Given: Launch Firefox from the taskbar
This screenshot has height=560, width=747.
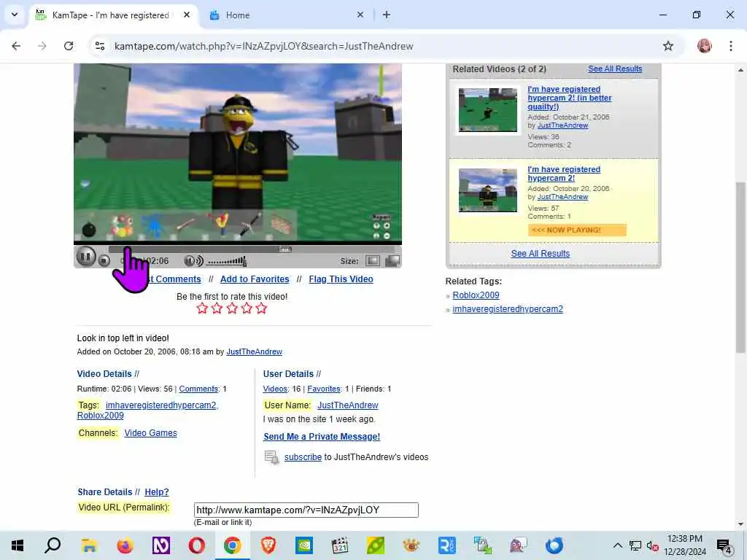Looking at the screenshot, I should [x=125, y=545].
